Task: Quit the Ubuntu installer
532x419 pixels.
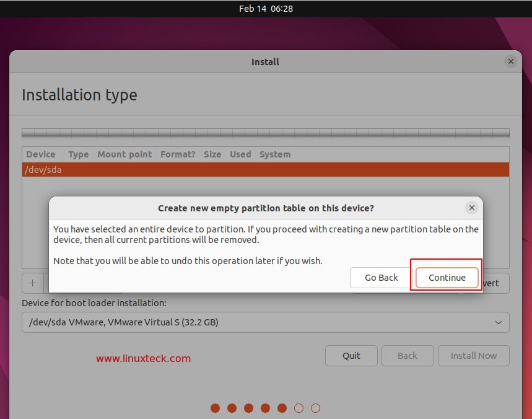Action: coord(351,356)
